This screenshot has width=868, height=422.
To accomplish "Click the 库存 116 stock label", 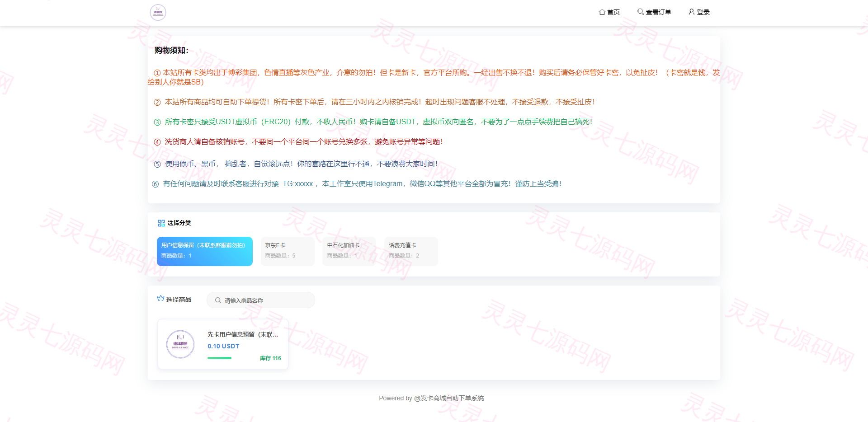I will coord(270,358).
